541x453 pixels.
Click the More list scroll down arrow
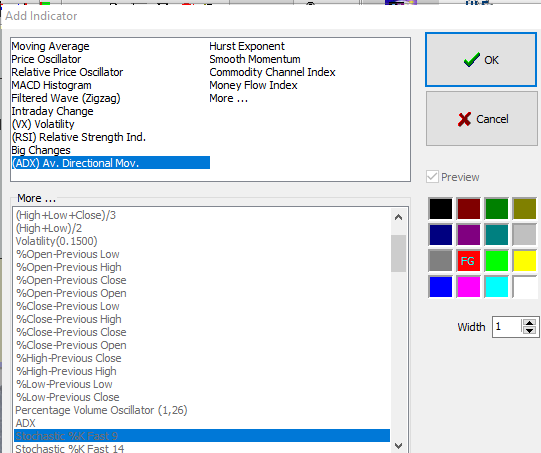399,446
